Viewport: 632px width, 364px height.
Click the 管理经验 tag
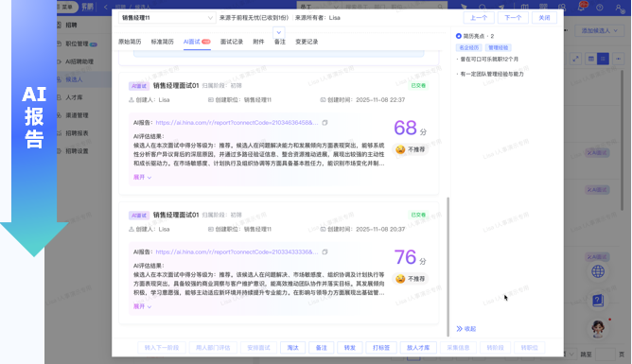tap(499, 47)
